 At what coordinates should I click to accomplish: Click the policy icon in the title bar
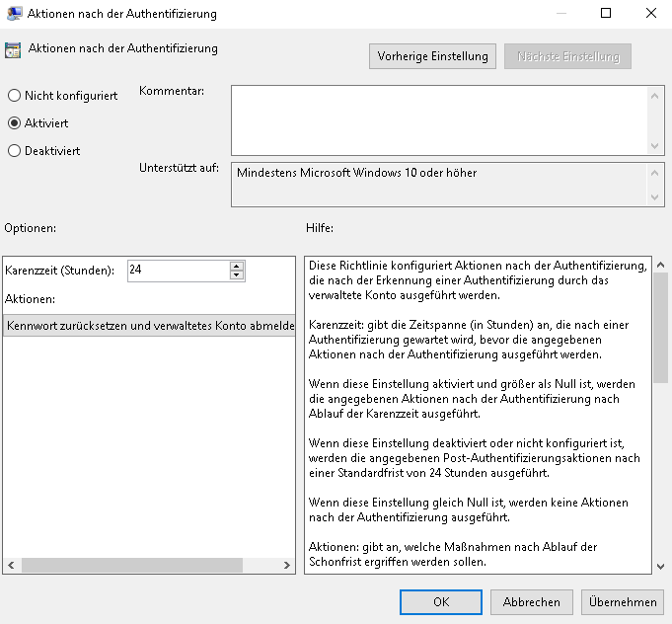[13, 14]
